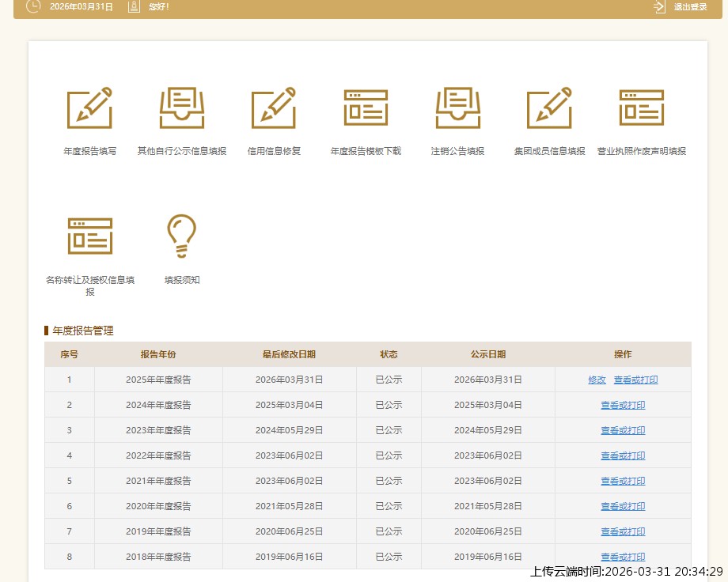
Task: Click 修改 for the 2025 annual report
Action: (x=597, y=380)
